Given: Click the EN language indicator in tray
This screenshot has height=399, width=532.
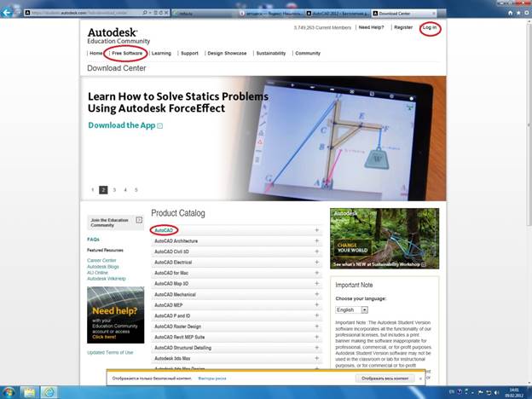Looking at the screenshot, I should (x=451, y=392).
